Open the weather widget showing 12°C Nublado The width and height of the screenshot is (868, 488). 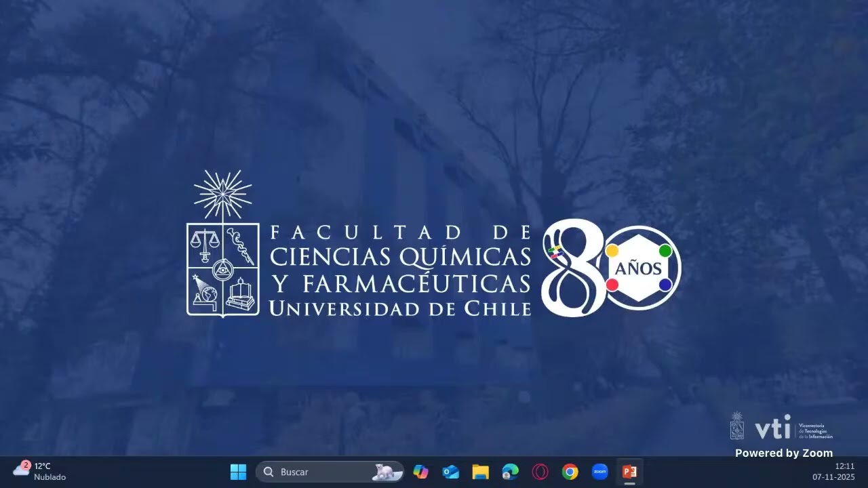(40, 472)
